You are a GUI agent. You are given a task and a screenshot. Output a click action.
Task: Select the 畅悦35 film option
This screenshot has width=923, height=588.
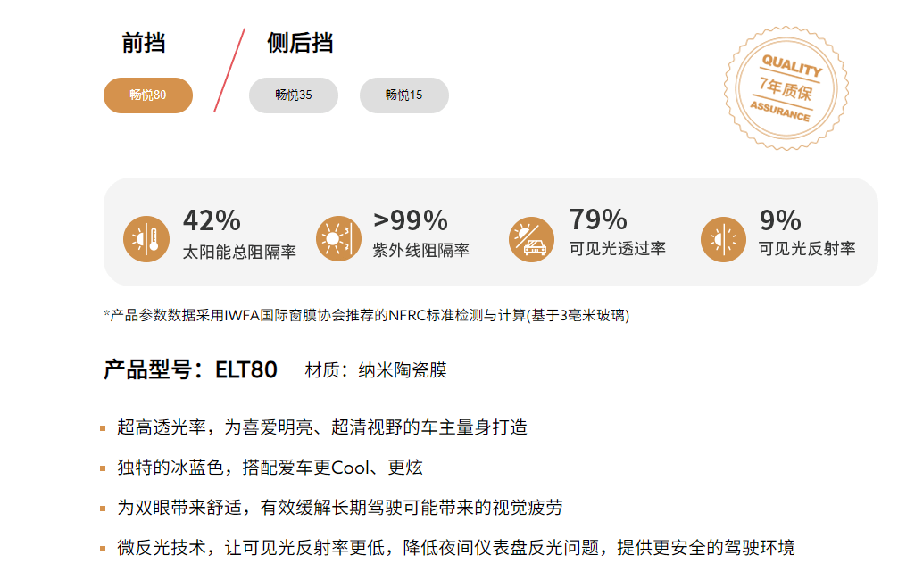pos(294,95)
